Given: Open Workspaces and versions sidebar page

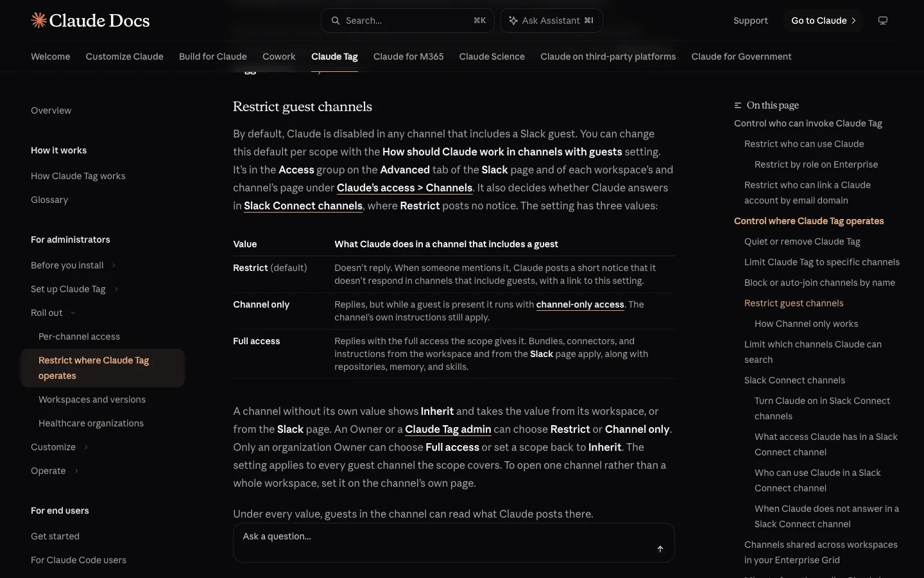Looking at the screenshot, I should [x=92, y=399].
